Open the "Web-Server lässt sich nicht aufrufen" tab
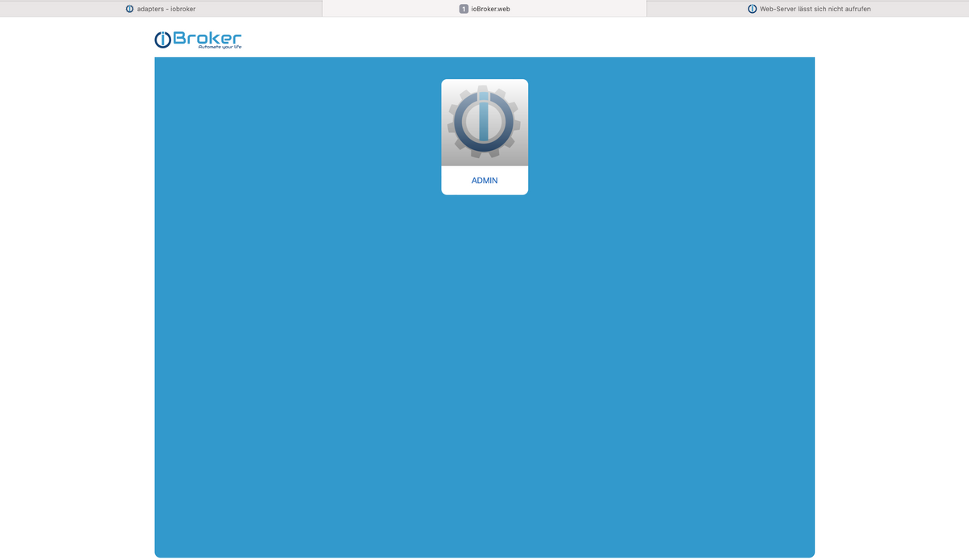The image size is (969, 560). tap(808, 9)
